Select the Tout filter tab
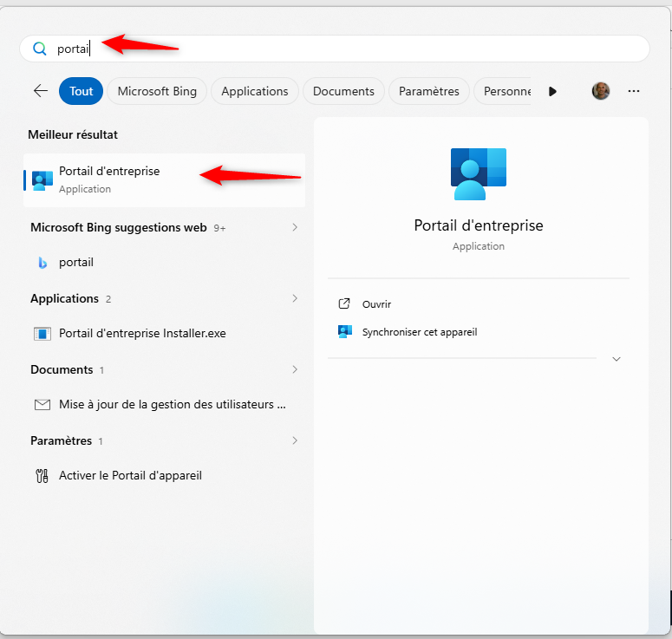 point(82,91)
